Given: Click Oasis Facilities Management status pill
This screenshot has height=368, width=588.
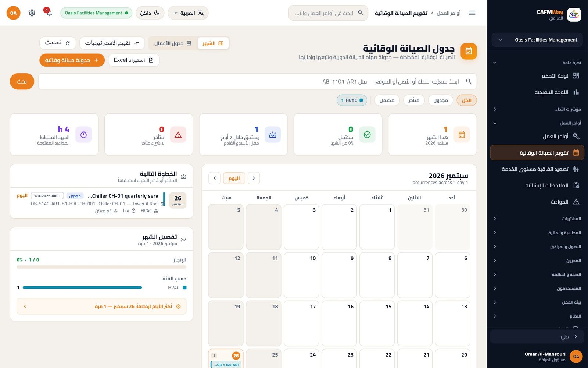Looking at the screenshot, I should [x=96, y=13].
